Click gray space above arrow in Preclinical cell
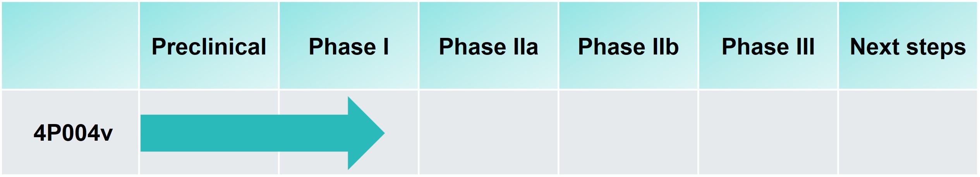Image resolution: width=980 pixels, height=177 pixels. 209,102
